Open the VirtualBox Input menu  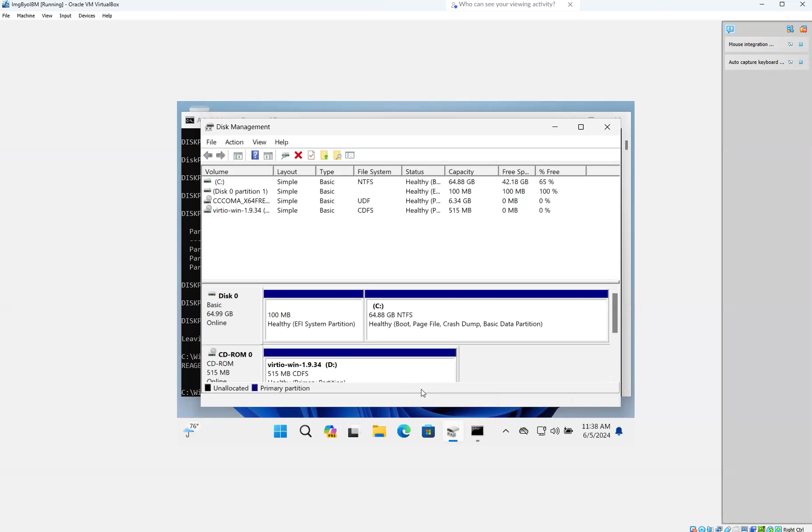tap(65, 16)
